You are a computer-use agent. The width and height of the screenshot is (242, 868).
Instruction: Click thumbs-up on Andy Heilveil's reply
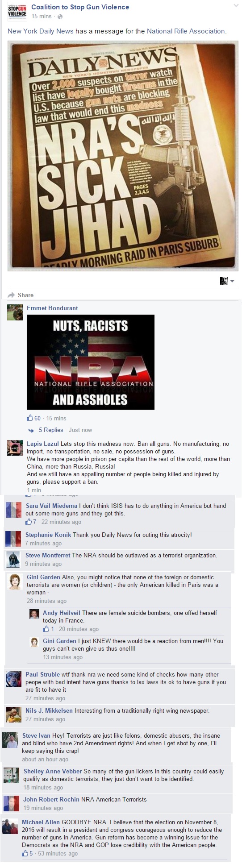tap(46, 629)
